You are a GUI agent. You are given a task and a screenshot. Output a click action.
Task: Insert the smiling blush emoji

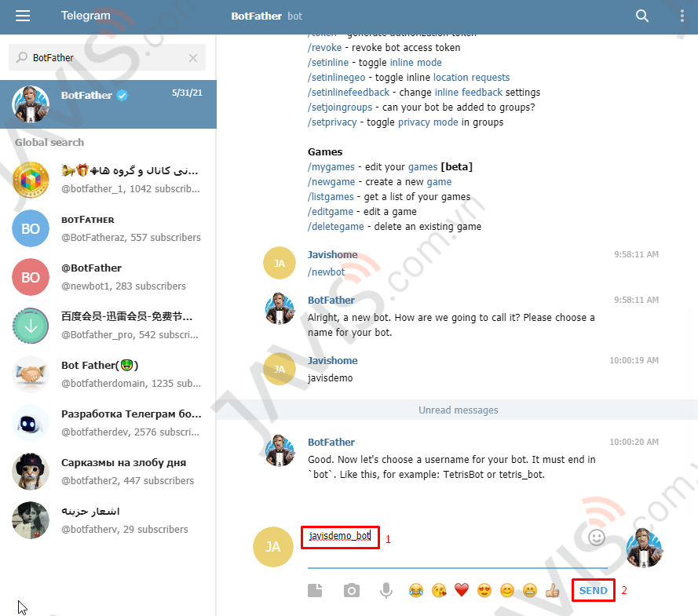[x=507, y=591]
